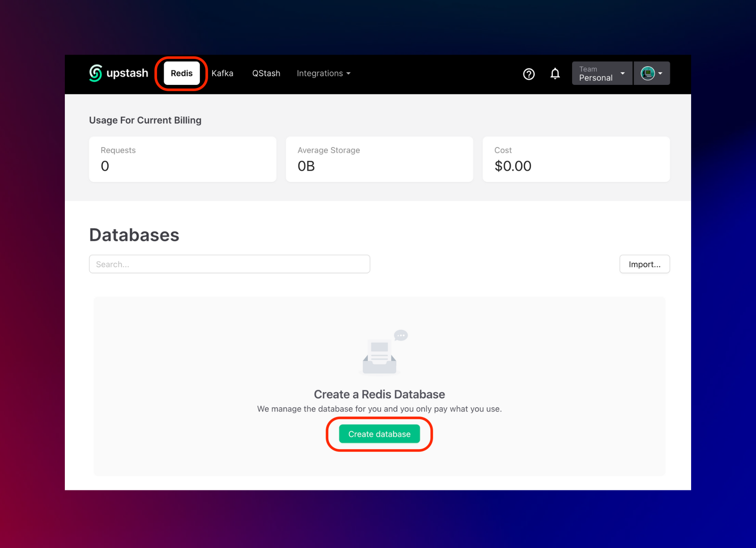Click the Cost $0.00 card
The width and height of the screenshot is (756, 548).
(x=576, y=159)
